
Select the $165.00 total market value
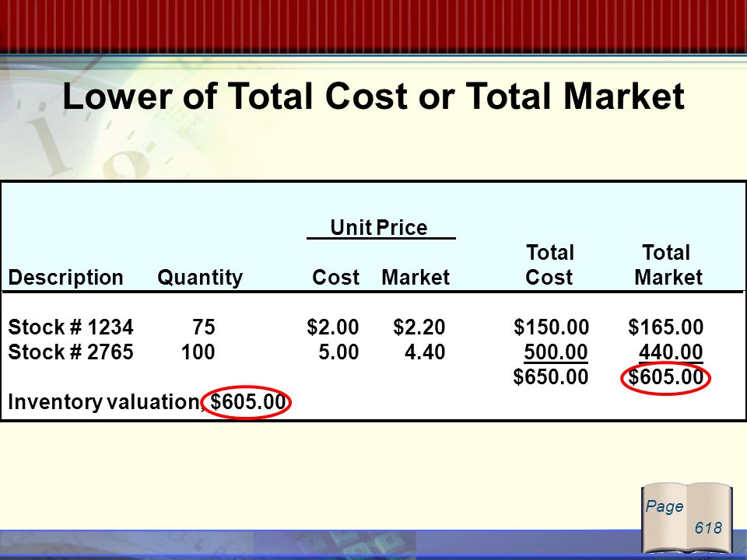click(666, 327)
